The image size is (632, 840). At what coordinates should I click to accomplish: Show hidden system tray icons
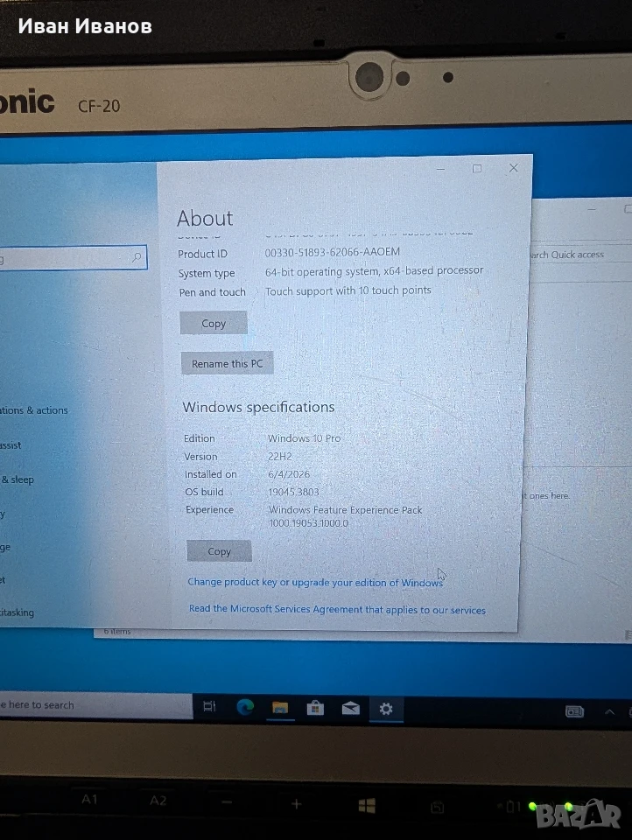point(609,712)
